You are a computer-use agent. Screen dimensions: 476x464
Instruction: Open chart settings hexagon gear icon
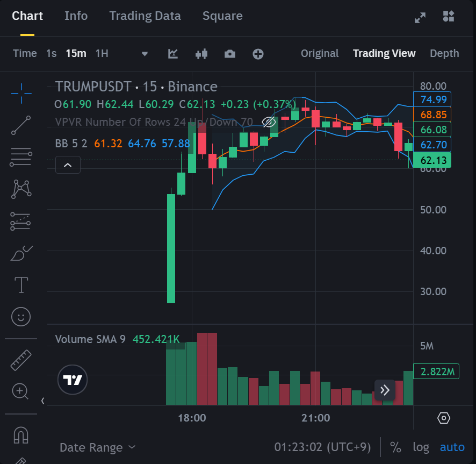click(x=444, y=418)
